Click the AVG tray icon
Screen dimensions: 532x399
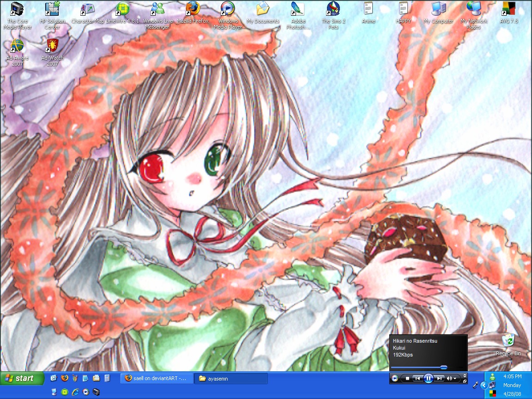click(493, 393)
